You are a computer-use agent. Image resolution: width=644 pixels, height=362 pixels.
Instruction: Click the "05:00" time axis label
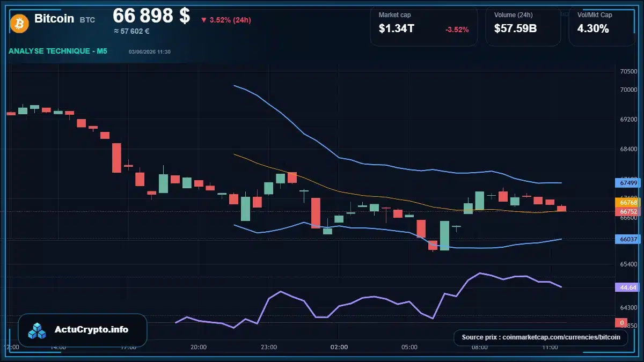pyautogui.click(x=409, y=347)
